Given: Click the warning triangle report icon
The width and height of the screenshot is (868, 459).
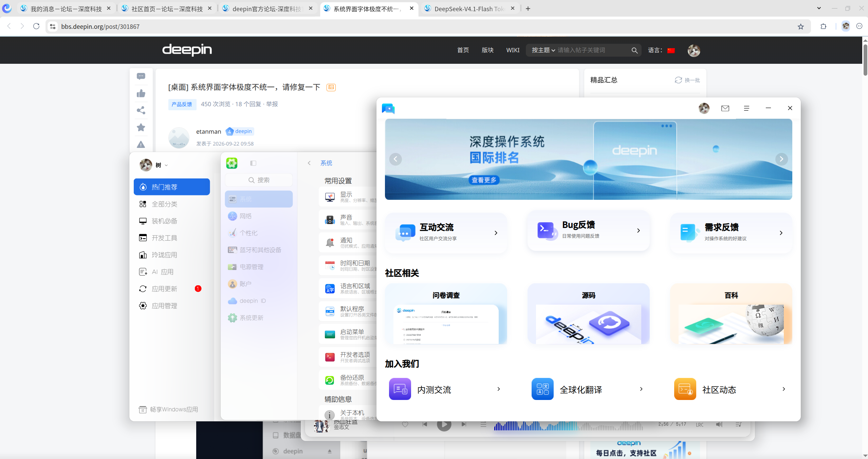Looking at the screenshot, I should click(141, 145).
